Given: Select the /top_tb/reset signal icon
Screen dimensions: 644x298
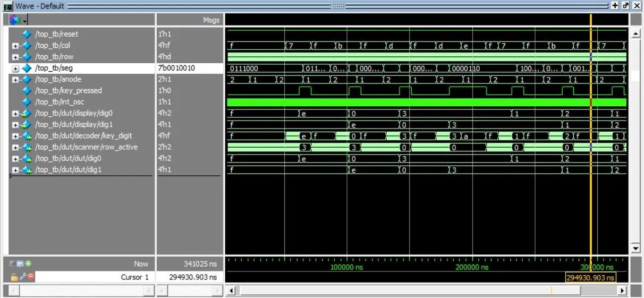Looking at the screenshot, I should click(27, 34).
